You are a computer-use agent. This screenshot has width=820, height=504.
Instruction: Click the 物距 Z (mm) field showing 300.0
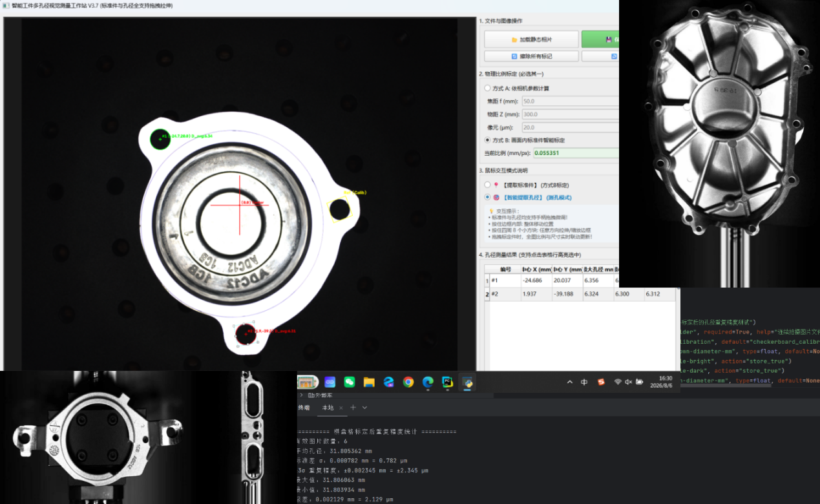pyautogui.click(x=570, y=114)
